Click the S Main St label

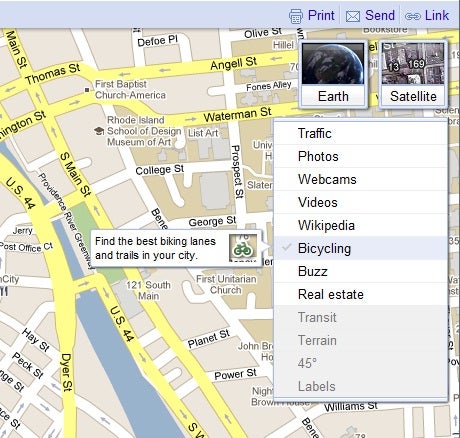point(75,174)
